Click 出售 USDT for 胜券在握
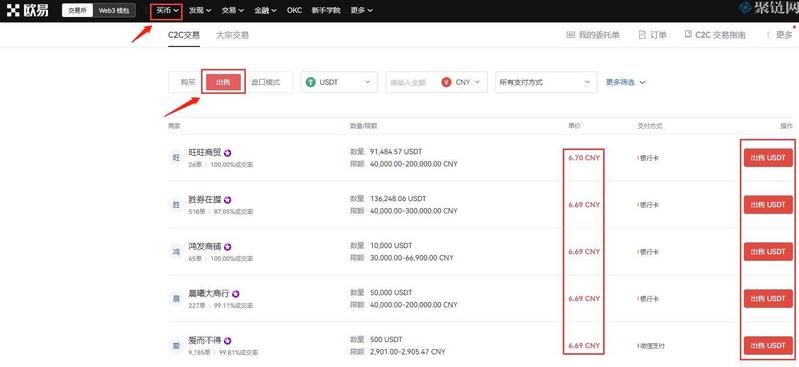 [x=768, y=205]
